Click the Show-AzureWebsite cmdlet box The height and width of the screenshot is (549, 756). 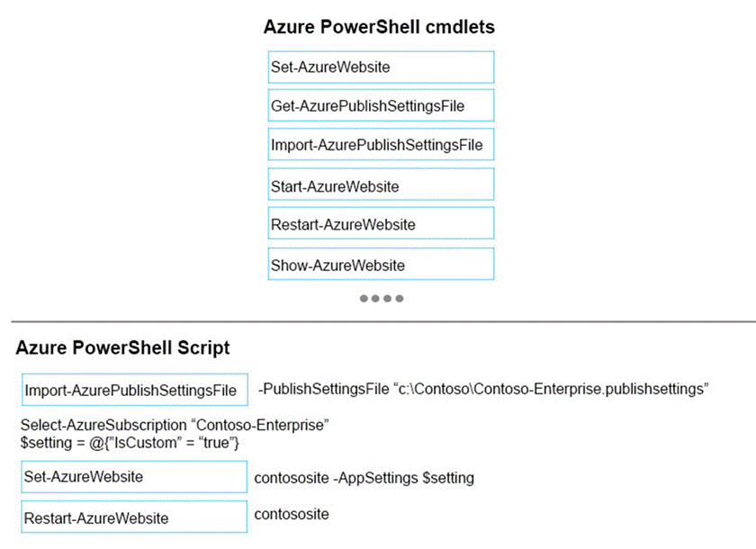(x=381, y=265)
